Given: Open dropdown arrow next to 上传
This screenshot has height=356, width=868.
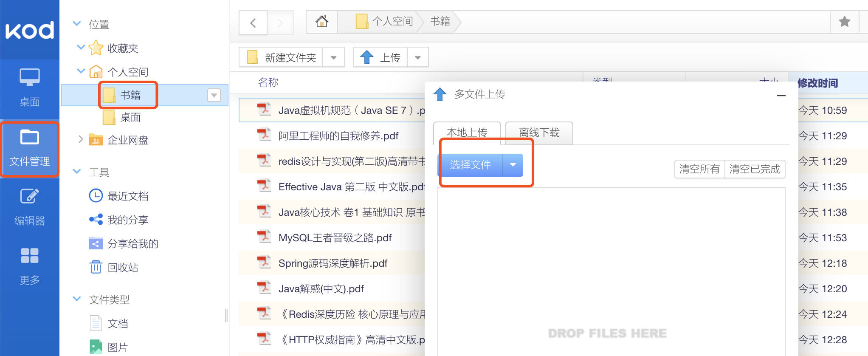Looking at the screenshot, I should tap(418, 57).
